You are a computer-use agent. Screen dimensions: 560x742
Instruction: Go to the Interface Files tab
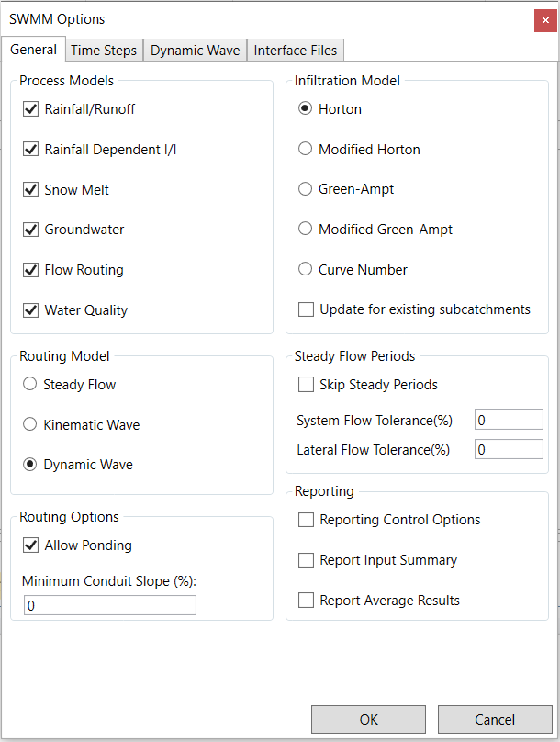295,51
